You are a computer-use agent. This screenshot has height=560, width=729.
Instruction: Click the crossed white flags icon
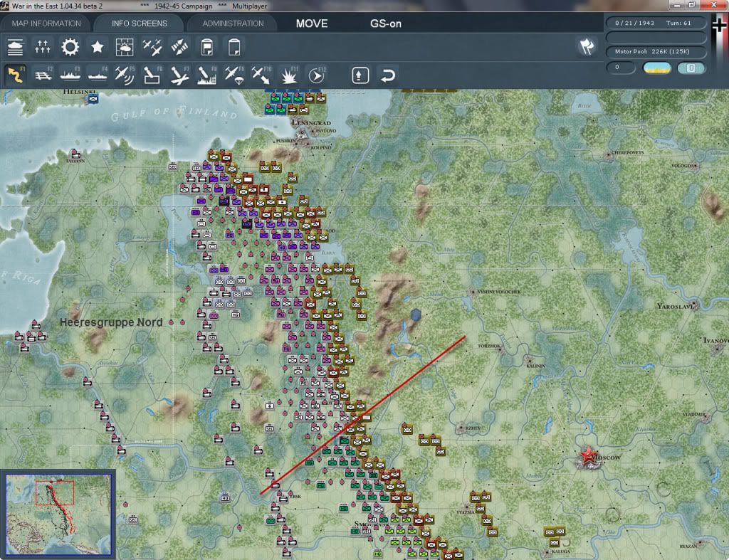tap(587, 46)
